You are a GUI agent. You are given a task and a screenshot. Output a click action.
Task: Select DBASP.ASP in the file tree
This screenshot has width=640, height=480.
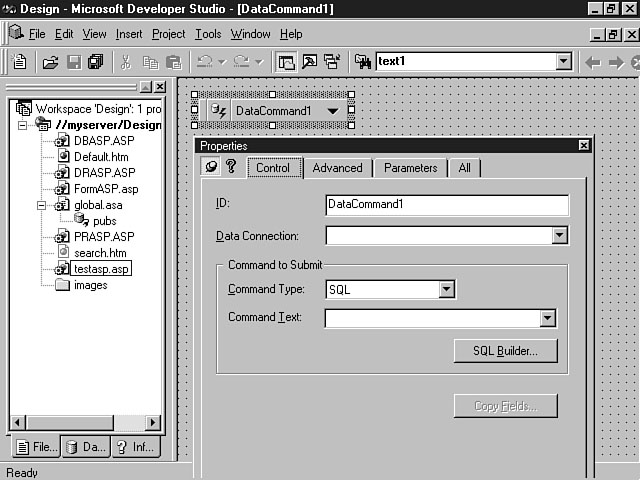(103, 141)
